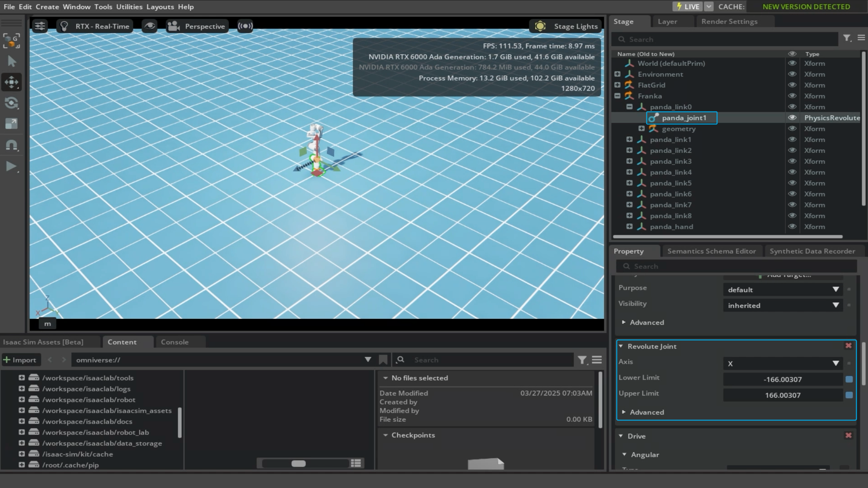Open Isaac Sim Assets [Beta] tab
Viewport: 868px width, 488px height.
43,342
